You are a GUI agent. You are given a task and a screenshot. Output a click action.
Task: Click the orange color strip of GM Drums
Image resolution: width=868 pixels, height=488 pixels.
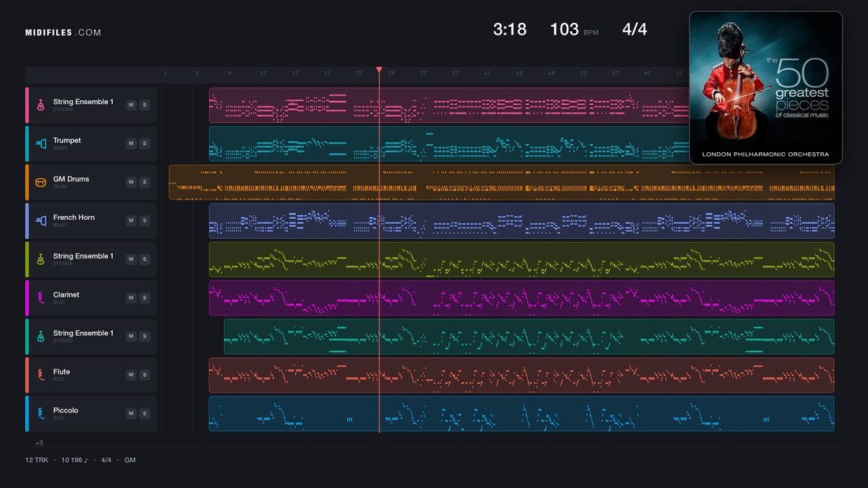[27, 182]
